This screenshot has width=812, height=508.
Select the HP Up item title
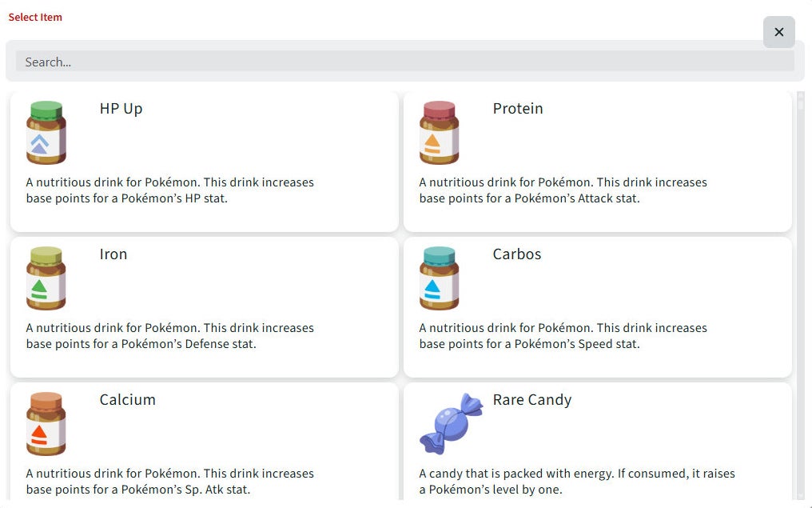click(121, 109)
